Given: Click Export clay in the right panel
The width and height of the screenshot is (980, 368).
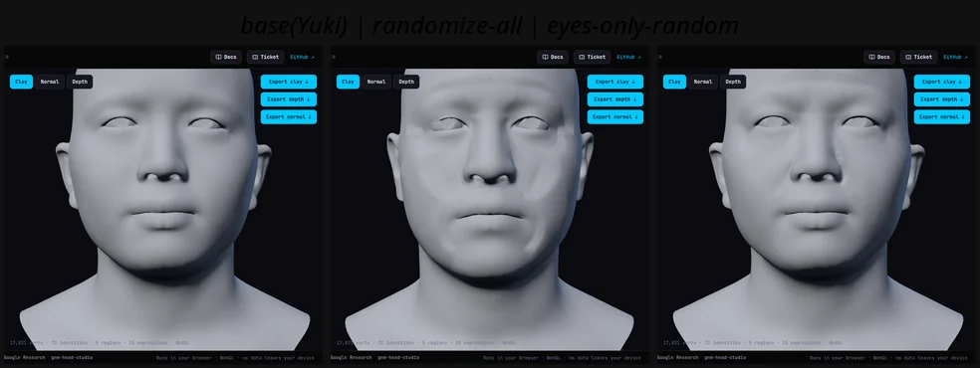Looking at the screenshot, I should pyautogui.click(x=942, y=82).
